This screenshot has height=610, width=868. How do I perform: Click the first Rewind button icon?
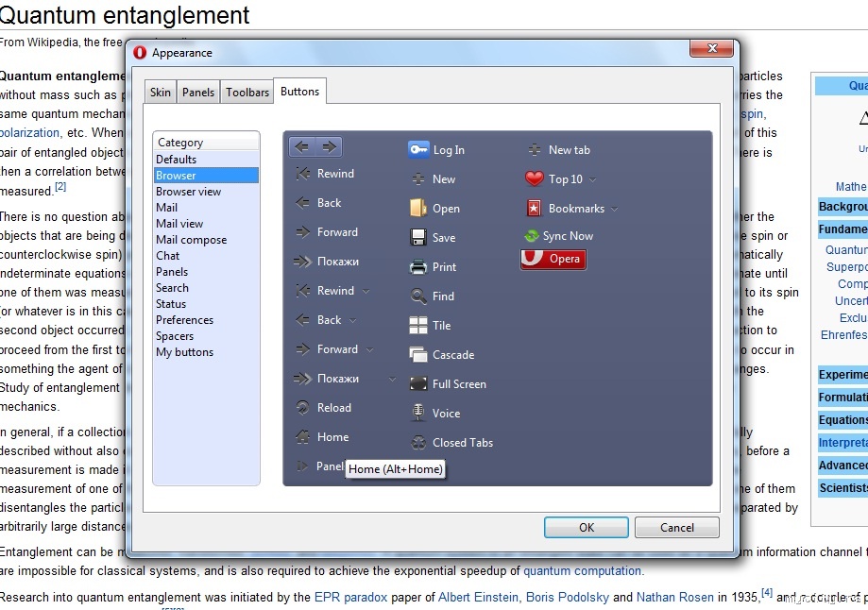pyautogui.click(x=303, y=173)
